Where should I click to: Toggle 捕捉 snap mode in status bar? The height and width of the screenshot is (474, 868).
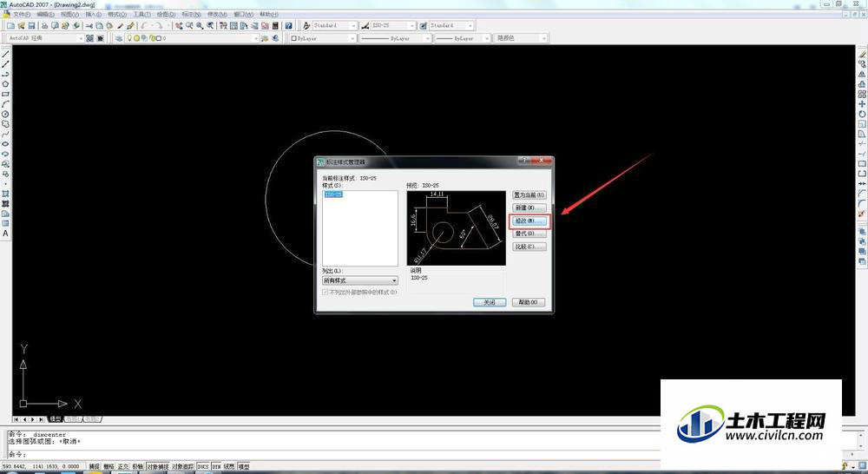click(x=95, y=467)
